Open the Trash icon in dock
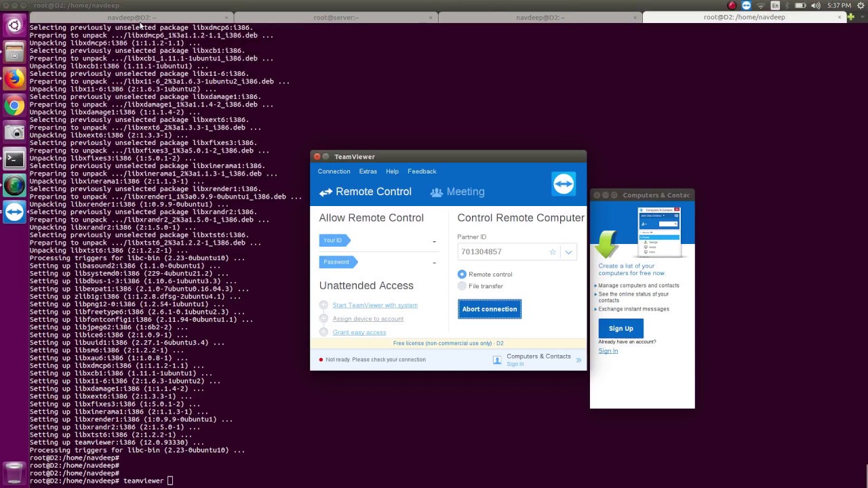Viewport: 868px width, 488px height. click(x=14, y=472)
